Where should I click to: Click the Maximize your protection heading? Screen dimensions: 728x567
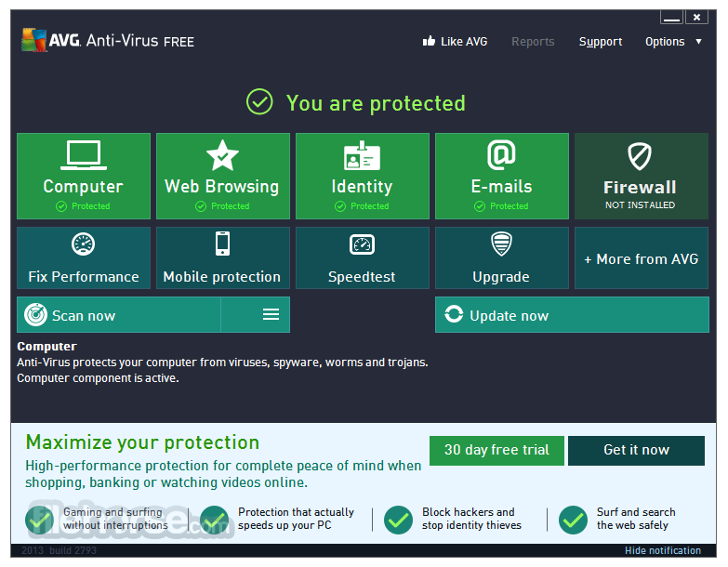(142, 442)
